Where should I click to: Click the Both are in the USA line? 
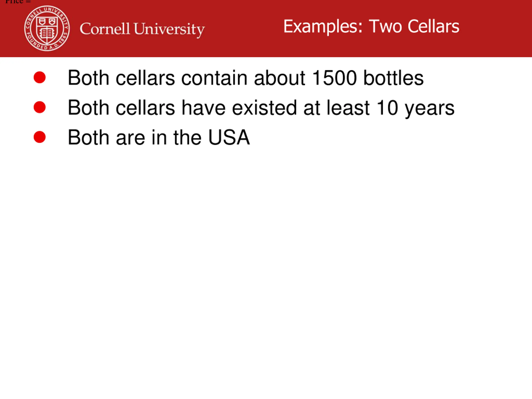(159, 138)
